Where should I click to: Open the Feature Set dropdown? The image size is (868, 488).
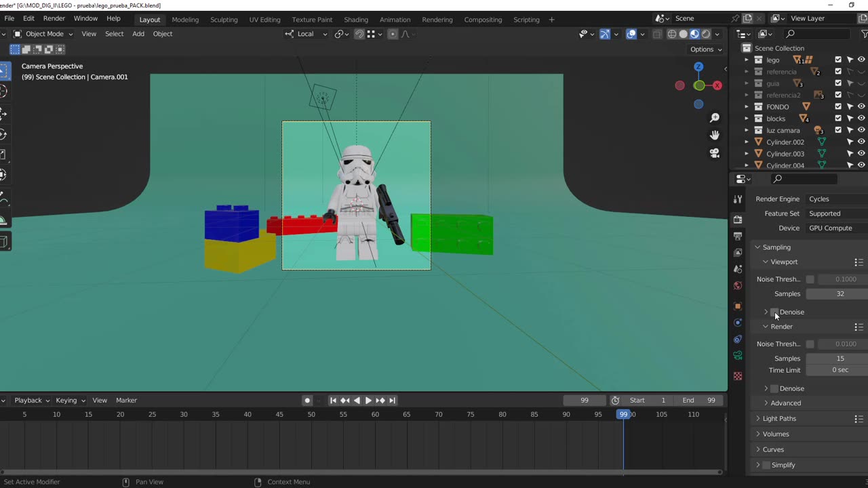click(x=837, y=213)
